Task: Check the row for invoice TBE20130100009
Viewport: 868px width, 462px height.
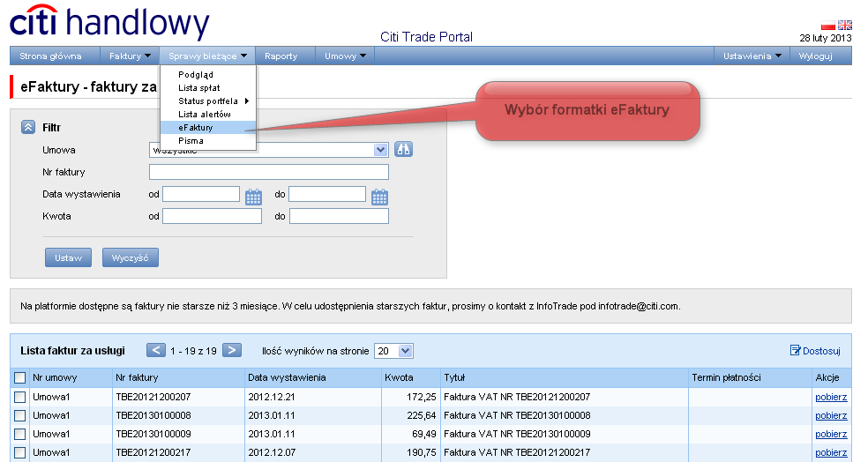Action: pos(20,434)
